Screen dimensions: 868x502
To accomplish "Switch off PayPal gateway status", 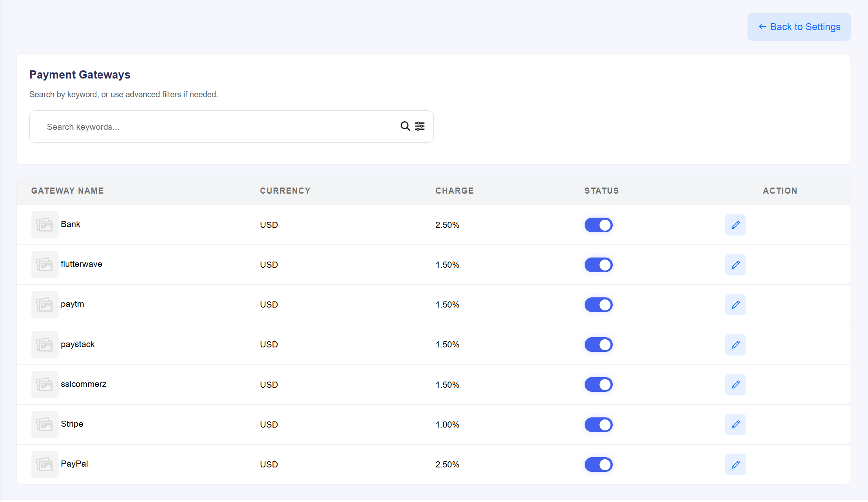I will click(598, 464).
